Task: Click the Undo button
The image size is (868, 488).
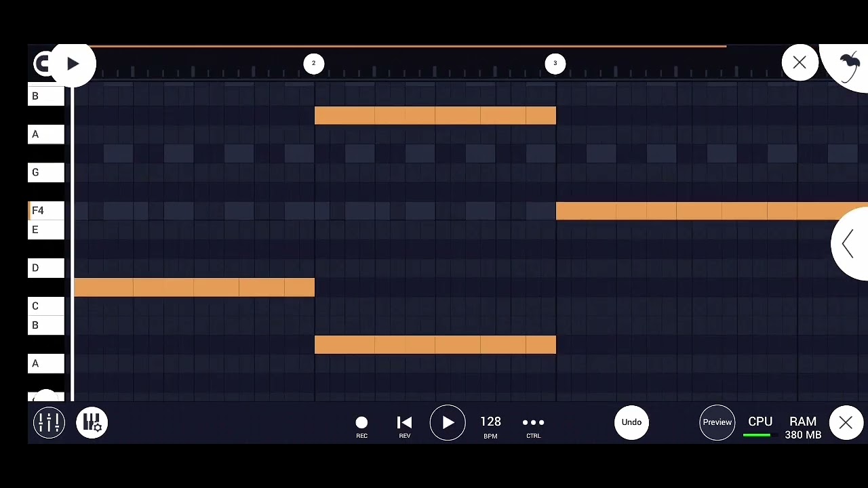Action: 631,422
